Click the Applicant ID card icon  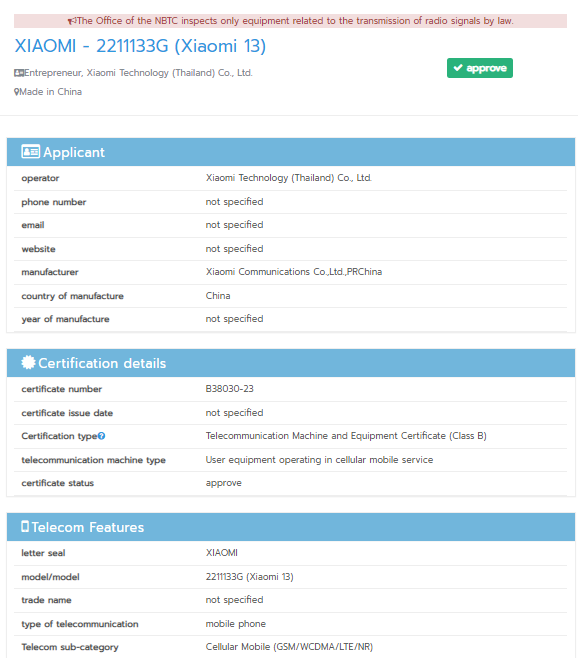(31, 151)
